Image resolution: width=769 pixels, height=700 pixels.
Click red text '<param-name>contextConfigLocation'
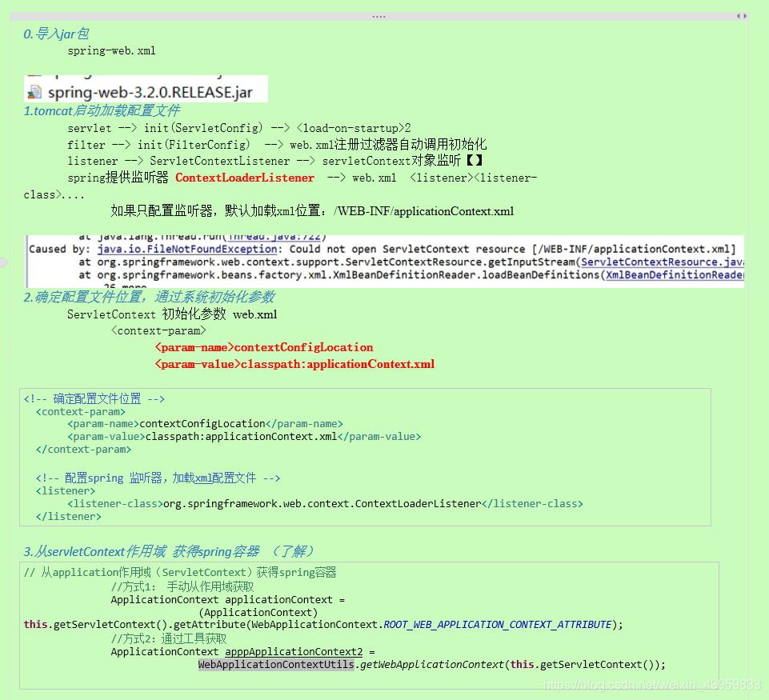(264, 347)
